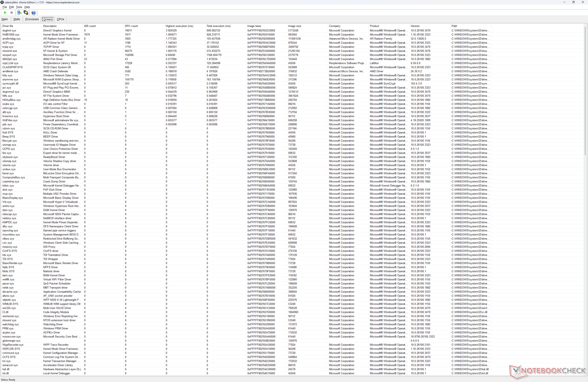Open the Help menu

tap(27, 7)
